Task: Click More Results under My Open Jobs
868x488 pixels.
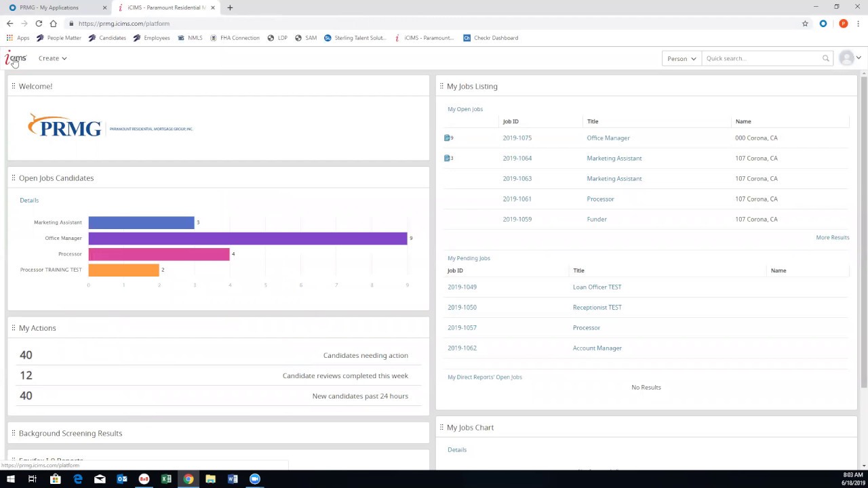Action: point(833,237)
